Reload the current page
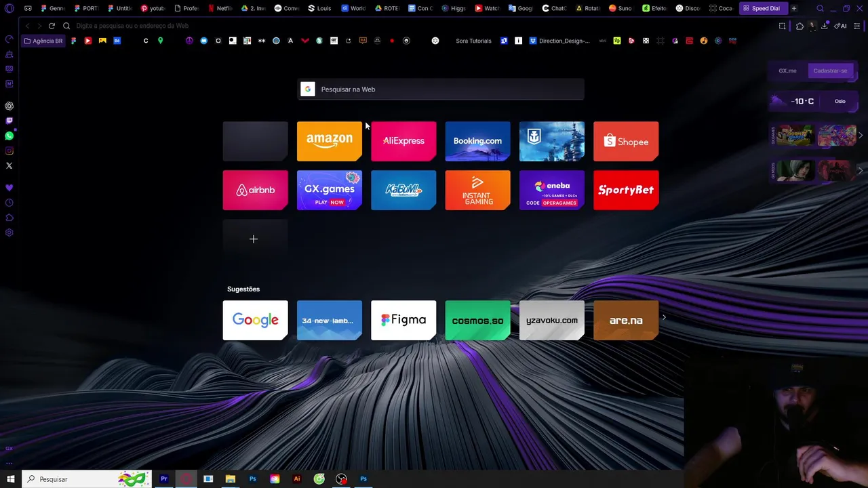868x488 pixels. [52, 26]
